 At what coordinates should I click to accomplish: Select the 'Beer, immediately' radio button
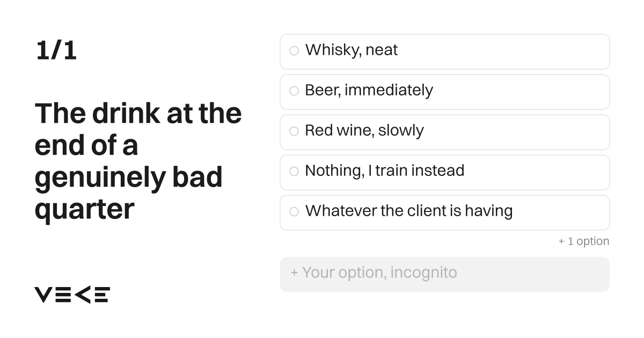[294, 91]
